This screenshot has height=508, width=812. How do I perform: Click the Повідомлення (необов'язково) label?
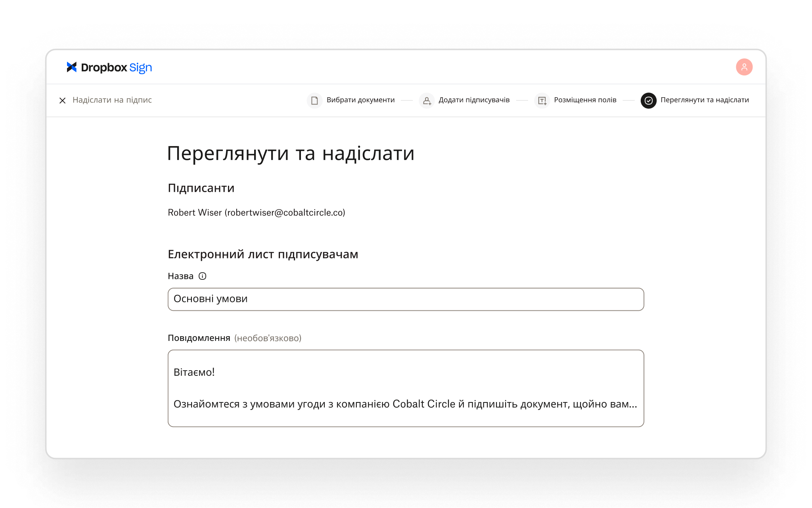(234, 338)
